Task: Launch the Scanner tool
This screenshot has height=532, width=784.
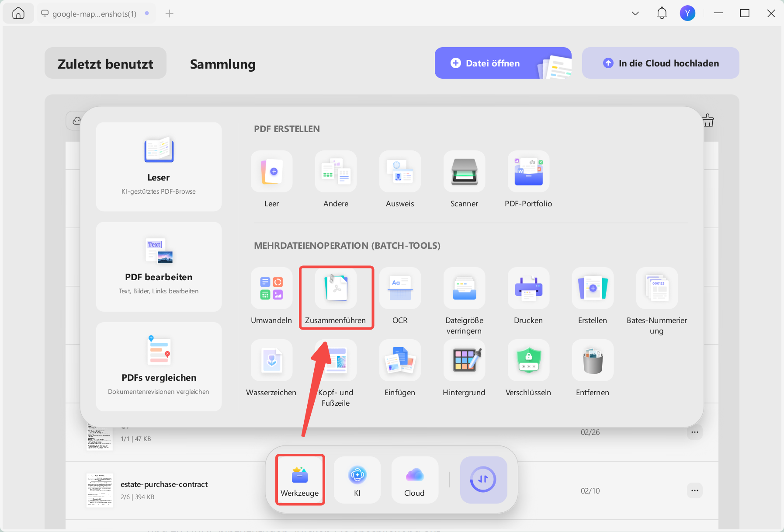Action: pos(464,171)
